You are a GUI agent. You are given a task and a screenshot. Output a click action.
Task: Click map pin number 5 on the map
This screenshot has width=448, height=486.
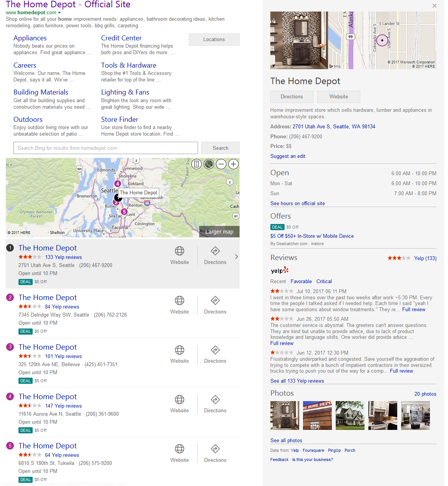(x=124, y=212)
